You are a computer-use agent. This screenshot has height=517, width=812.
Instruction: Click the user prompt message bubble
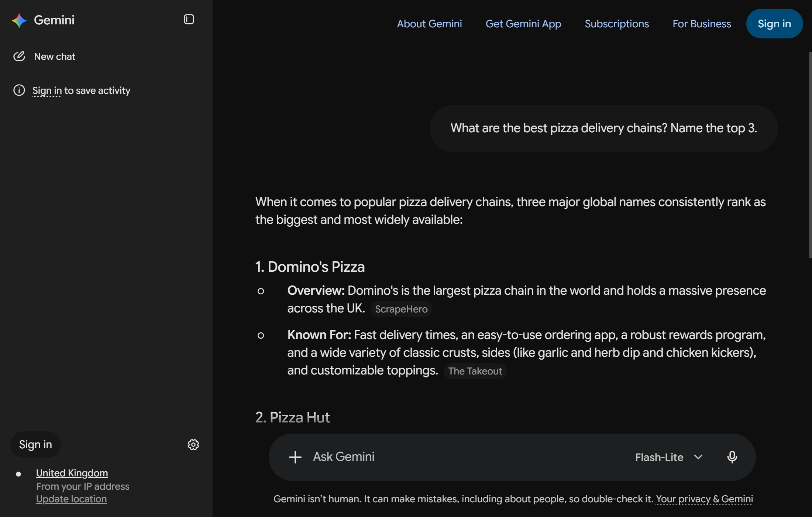pyautogui.click(x=603, y=128)
